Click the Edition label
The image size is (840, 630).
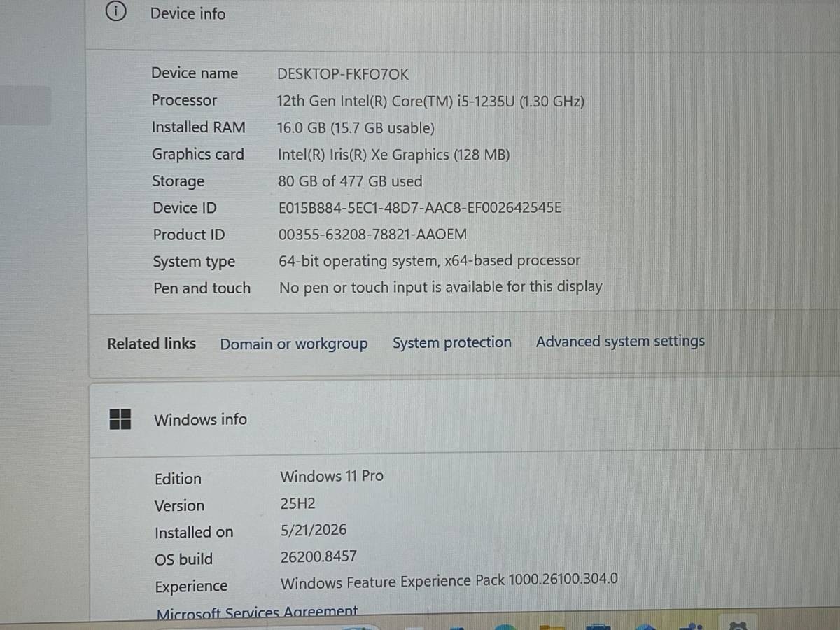pos(178,479)
